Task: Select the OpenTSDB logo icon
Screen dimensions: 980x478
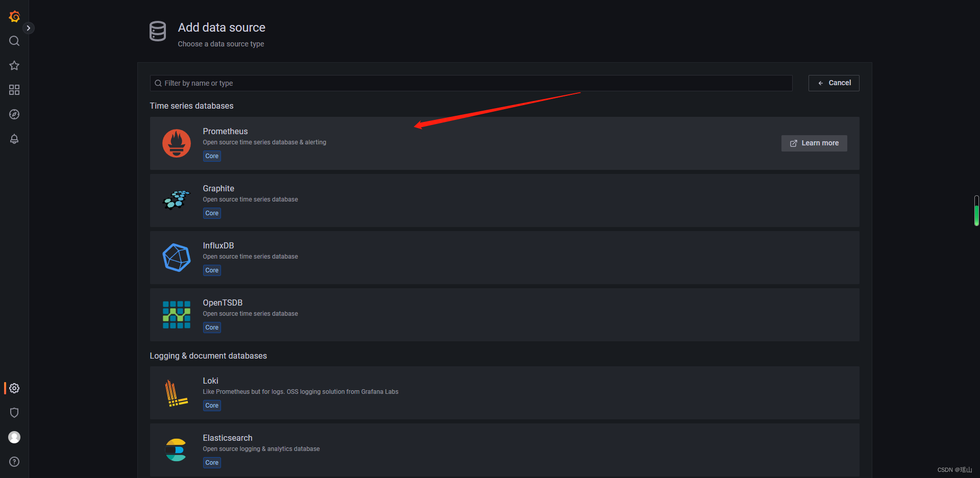Action: (x=177, y=315)
